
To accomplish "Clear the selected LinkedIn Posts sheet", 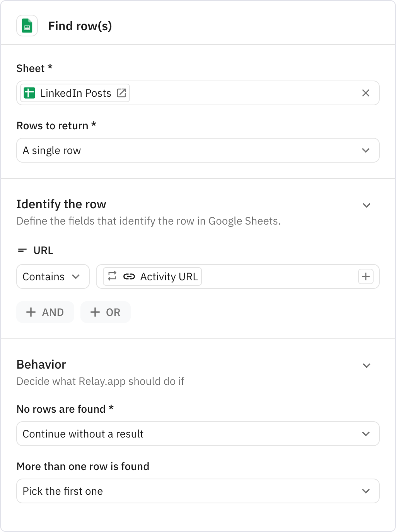I will pyautogui.click(x=366, y=93).
